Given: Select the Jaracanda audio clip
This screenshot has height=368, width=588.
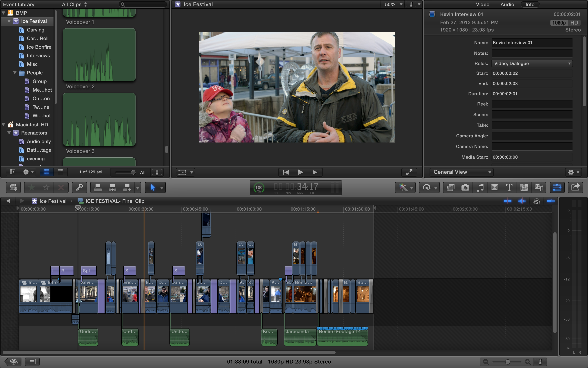Looking at the screenshot, I should point(300,337).
